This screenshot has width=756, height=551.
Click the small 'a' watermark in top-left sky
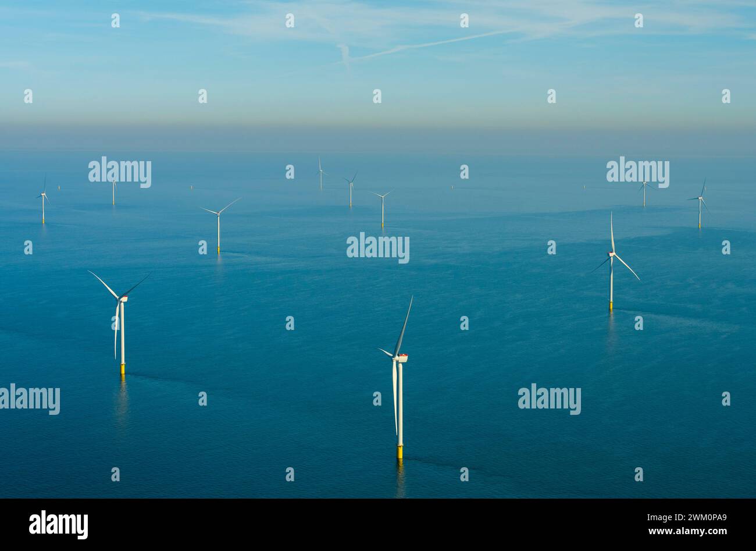115,20
